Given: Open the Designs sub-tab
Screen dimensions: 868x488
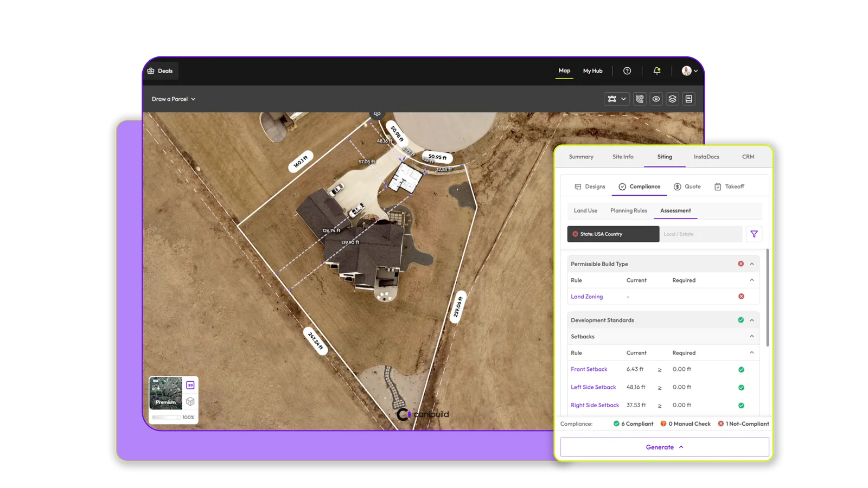Looking at the screenshot, I should (x=590, y=187).
